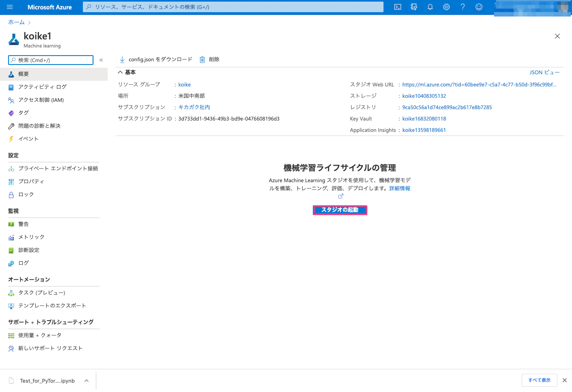Open the JSON ビュー link
Screen dimensions: 572x392
click(x=544, y=72)
